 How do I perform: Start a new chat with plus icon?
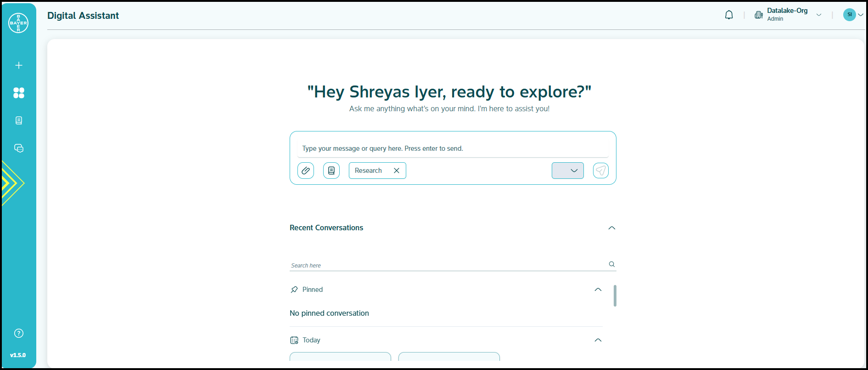click(19, 65)
